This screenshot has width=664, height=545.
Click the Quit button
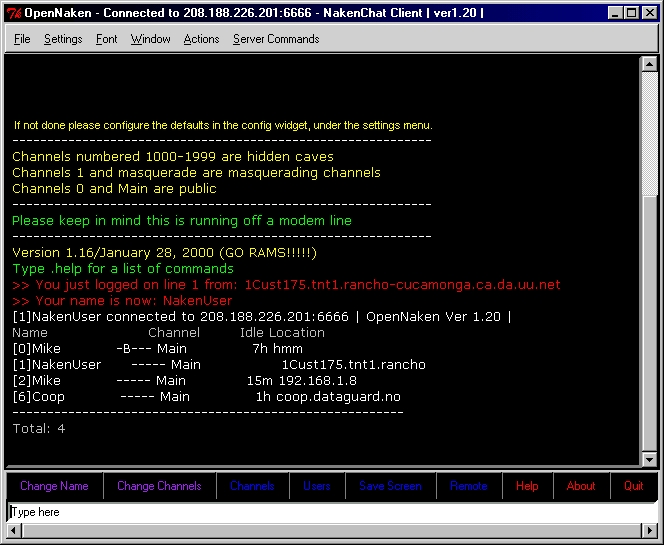[634, 486]
